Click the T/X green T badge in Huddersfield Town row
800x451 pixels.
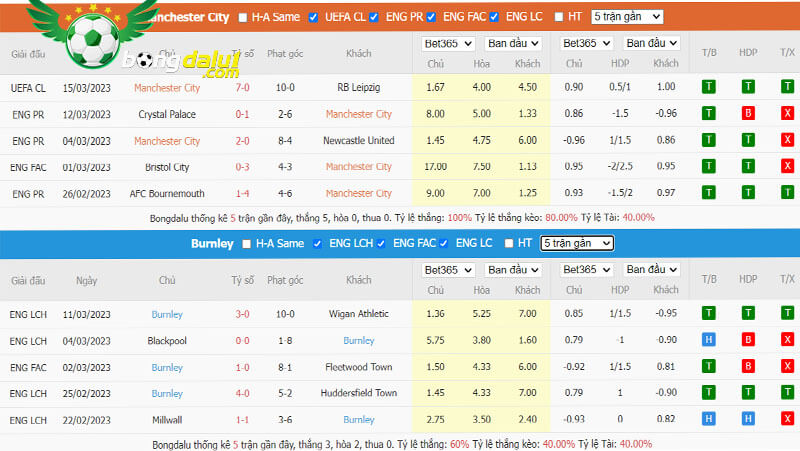[787, 392]
